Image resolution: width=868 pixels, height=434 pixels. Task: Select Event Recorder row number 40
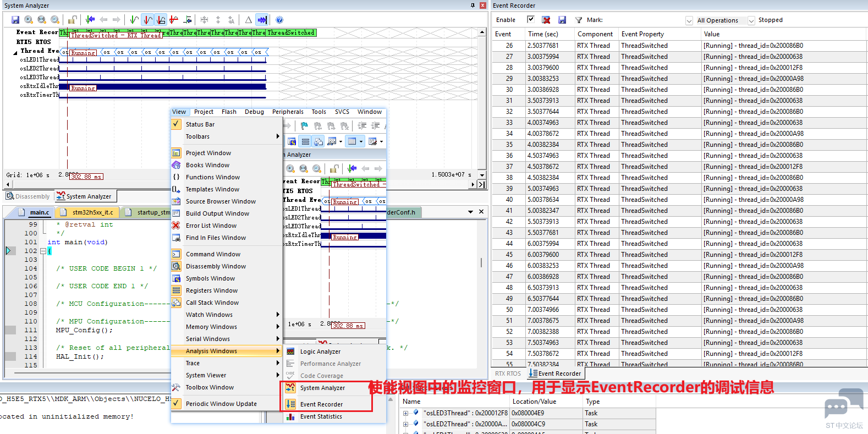[x=679, y=200]
